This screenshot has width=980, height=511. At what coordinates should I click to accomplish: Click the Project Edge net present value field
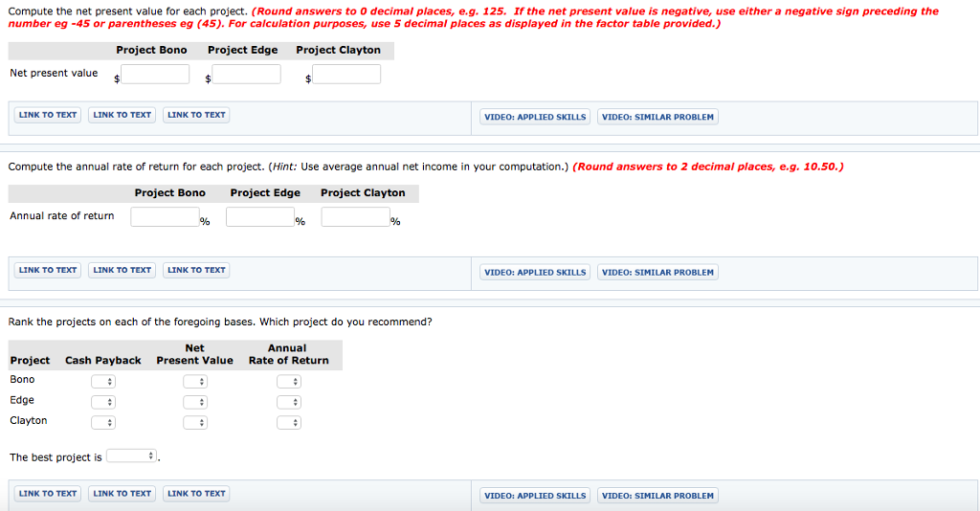click(246, 75)
